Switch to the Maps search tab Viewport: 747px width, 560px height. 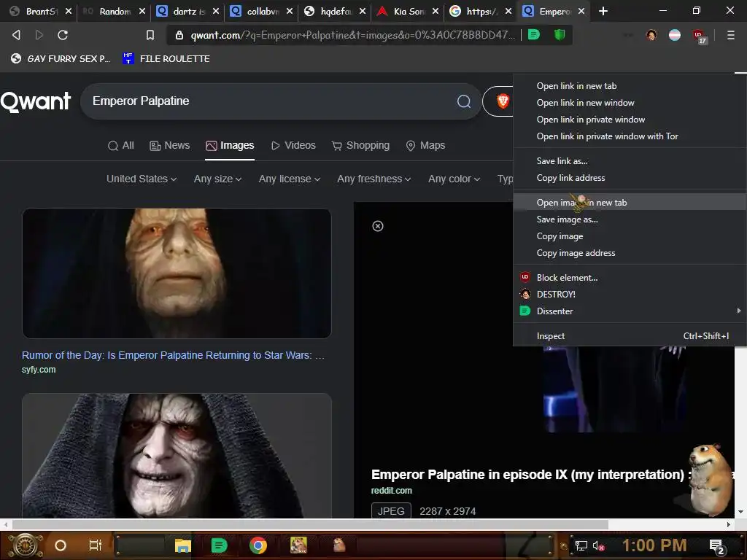[x=425, y=146]
